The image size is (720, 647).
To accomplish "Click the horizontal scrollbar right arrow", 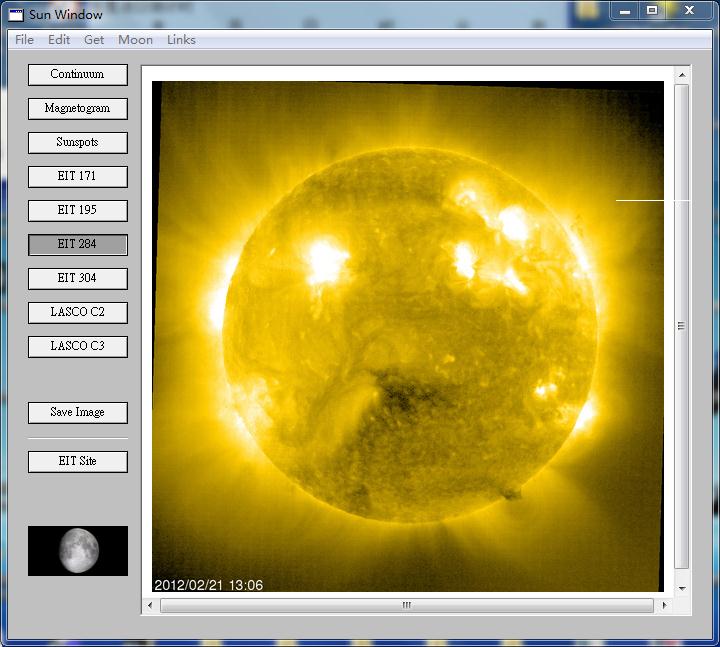I will point(663,605).
